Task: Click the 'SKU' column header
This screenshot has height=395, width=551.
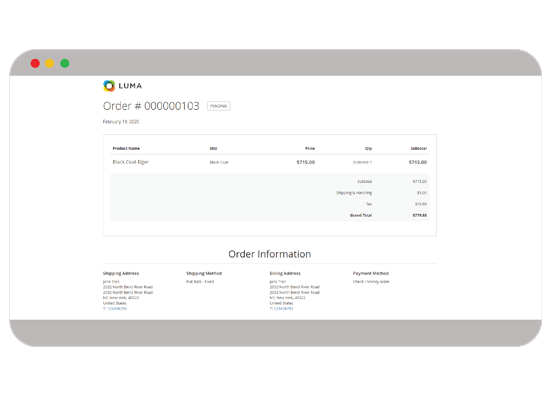Action: coord(213,148)
